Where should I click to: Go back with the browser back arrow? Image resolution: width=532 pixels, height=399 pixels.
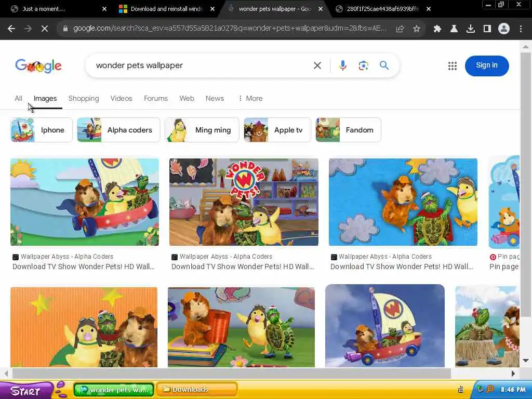point(11,29)
